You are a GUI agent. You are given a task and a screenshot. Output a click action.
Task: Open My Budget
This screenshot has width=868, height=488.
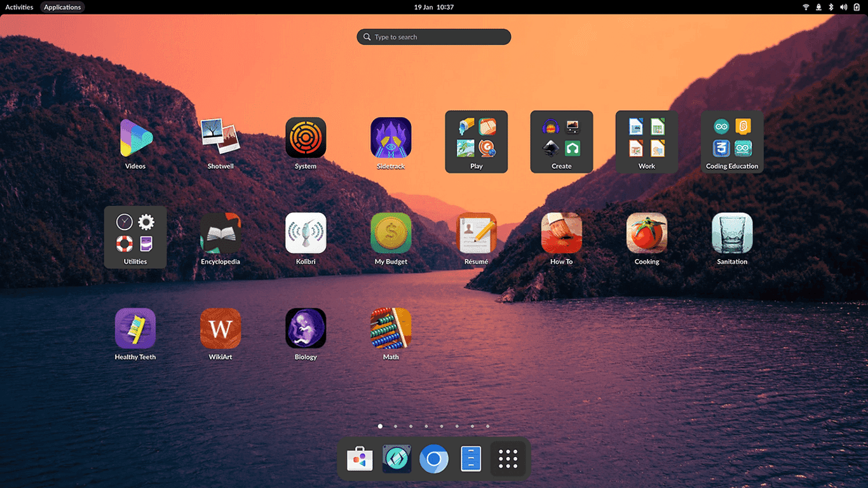tap(391, 234)
